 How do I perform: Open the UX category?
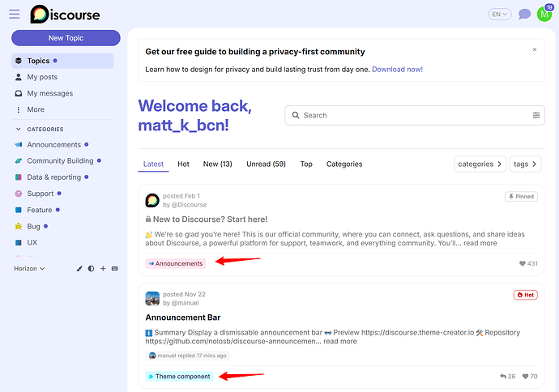coord(32,242)
